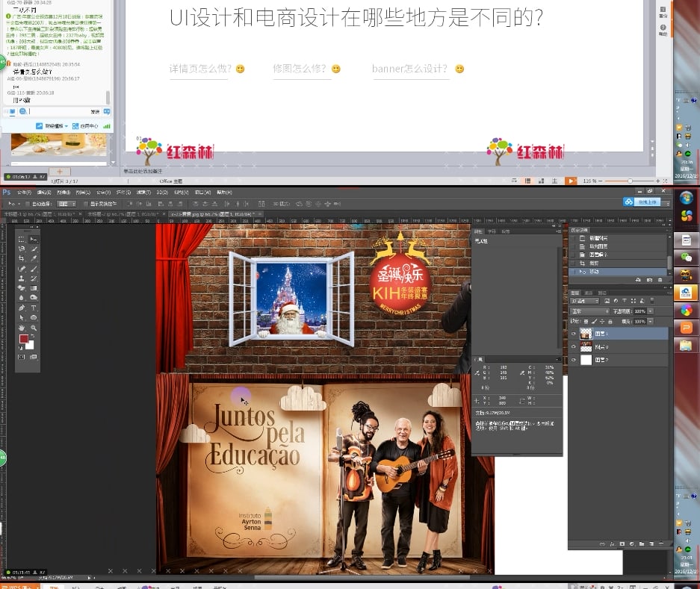Toggle the layer filtering on/off switch

click(x=651, y=301)
